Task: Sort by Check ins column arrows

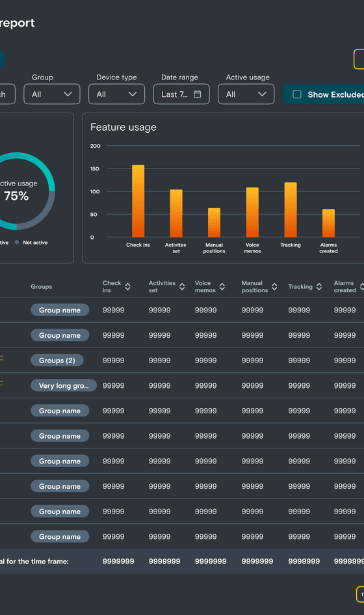Action: coord(128,287)
